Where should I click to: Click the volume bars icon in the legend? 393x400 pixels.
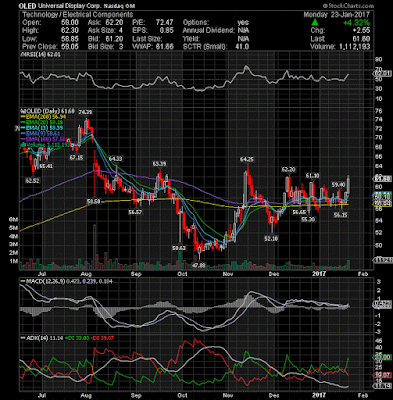coord(23,145)
